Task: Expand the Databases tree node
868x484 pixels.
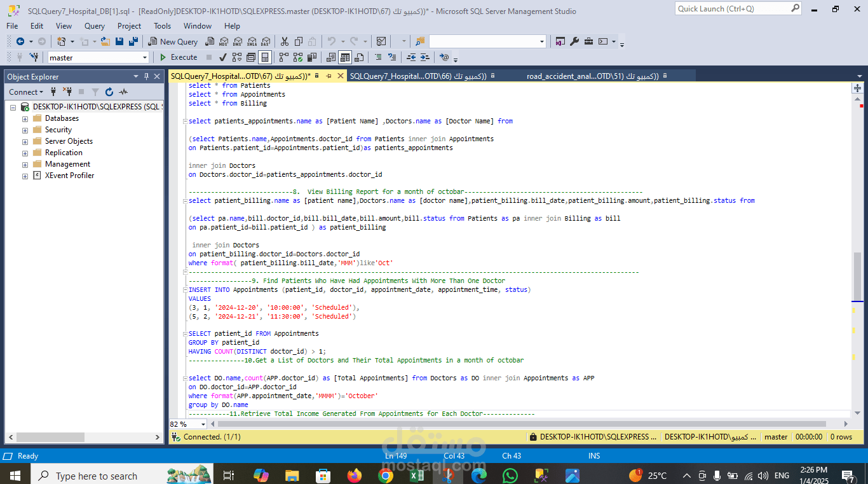Action: (x=25, y=119)
